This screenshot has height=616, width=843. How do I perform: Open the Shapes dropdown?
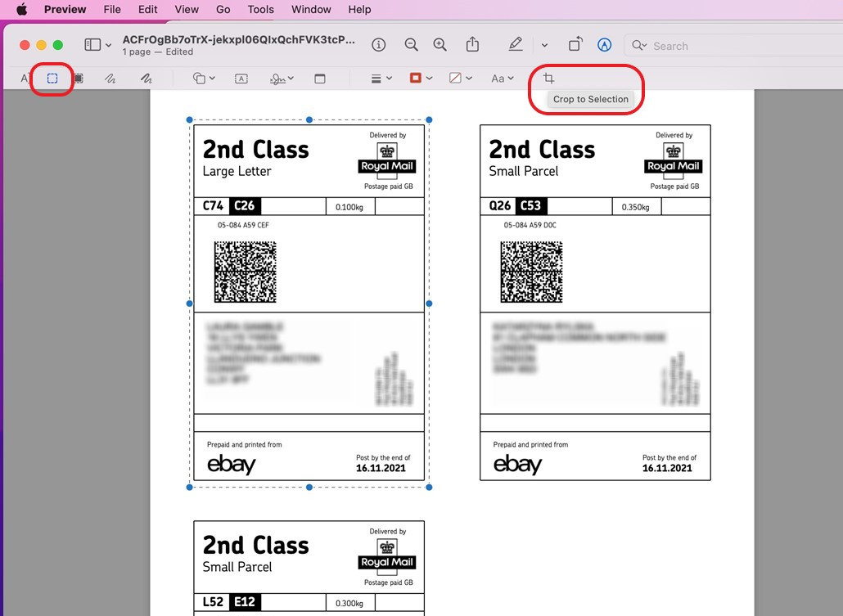point(203,78)
